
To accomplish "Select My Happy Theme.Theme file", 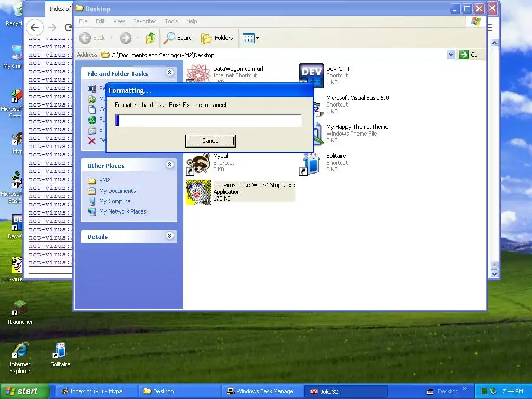I will tap(357, 127).
